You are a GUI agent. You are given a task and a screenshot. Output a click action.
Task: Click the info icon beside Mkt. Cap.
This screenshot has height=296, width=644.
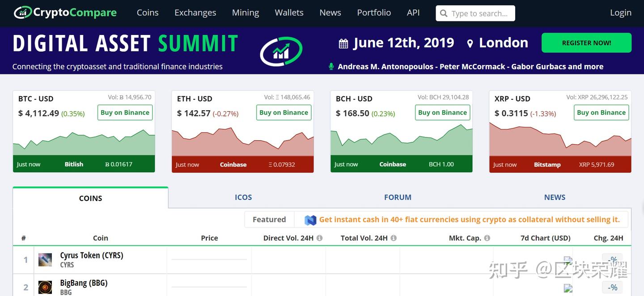(x=487, y=238)
